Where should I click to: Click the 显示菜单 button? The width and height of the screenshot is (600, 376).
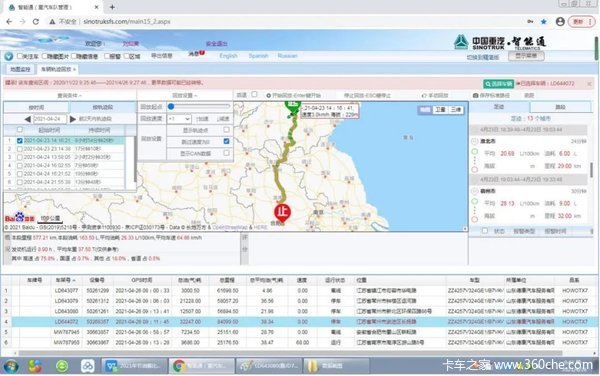(526, 56)
